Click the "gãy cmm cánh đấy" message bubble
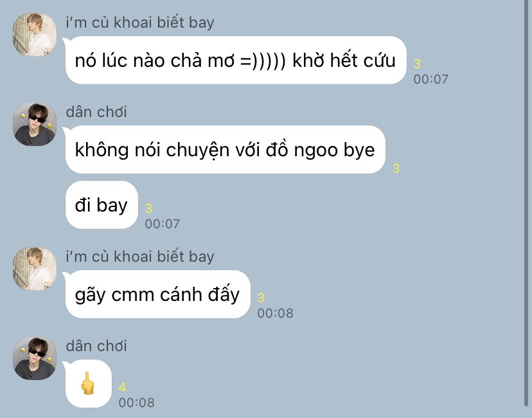This screenshot has width=532, height=418. (x=158, y=294)
